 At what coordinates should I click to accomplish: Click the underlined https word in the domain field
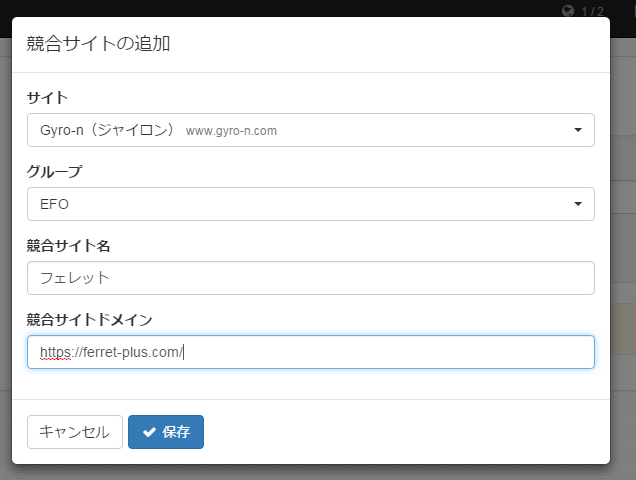coord(55,352)
